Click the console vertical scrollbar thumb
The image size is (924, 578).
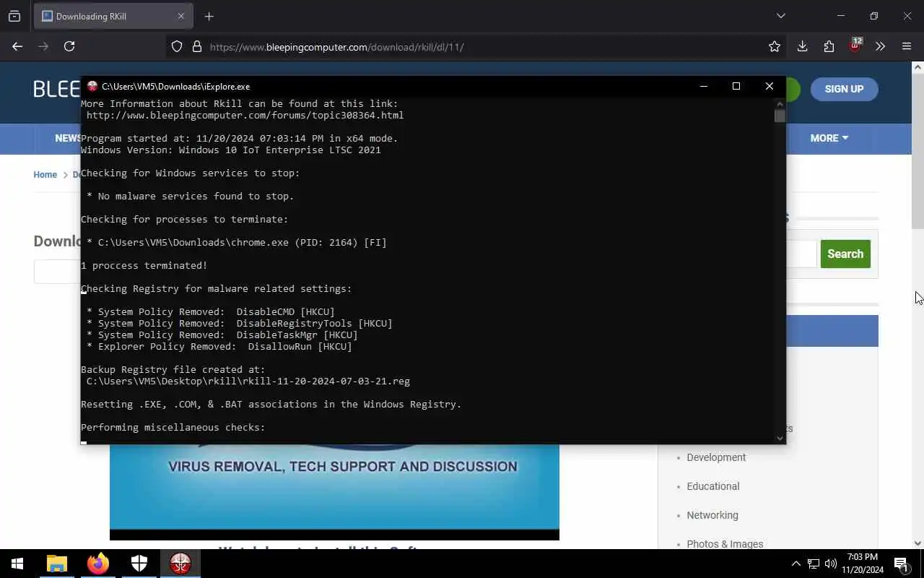coord(780,116)
